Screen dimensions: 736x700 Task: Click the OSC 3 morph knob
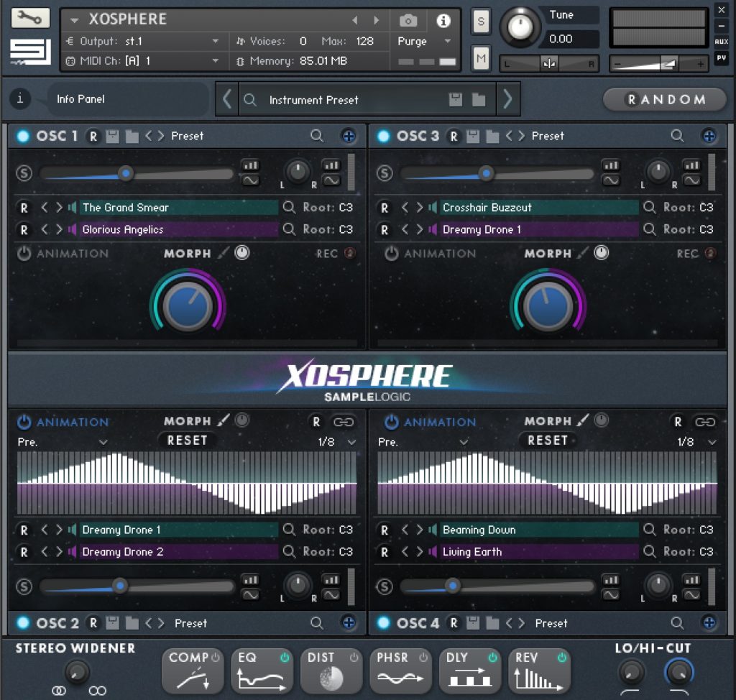tap(548, 305)
